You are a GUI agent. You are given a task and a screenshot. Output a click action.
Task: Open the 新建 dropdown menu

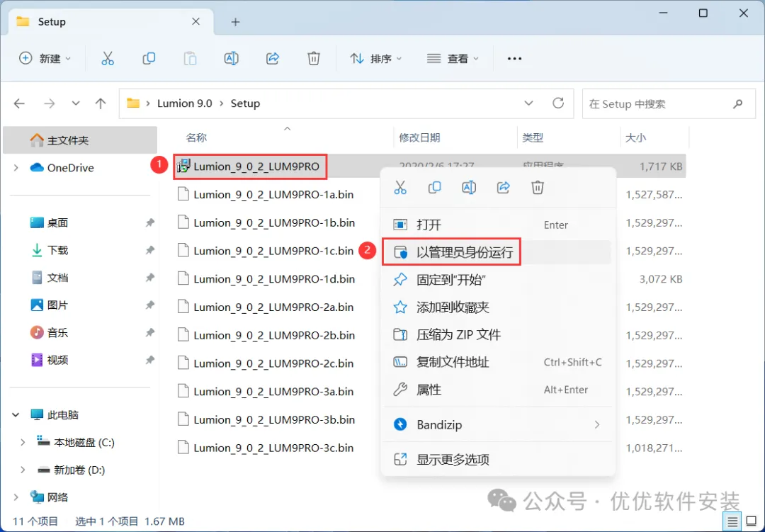pos(45,59)
